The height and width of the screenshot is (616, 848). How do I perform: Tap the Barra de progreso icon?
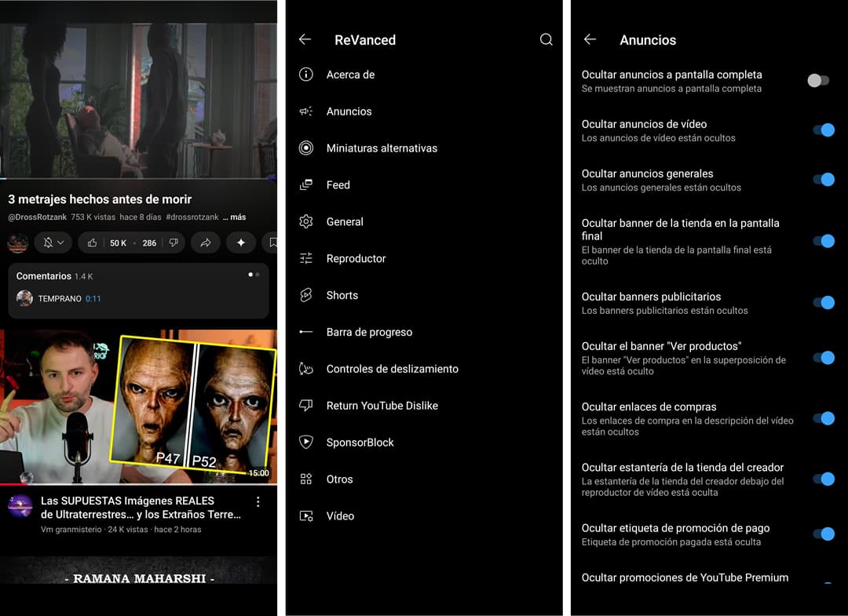[306, 332]
